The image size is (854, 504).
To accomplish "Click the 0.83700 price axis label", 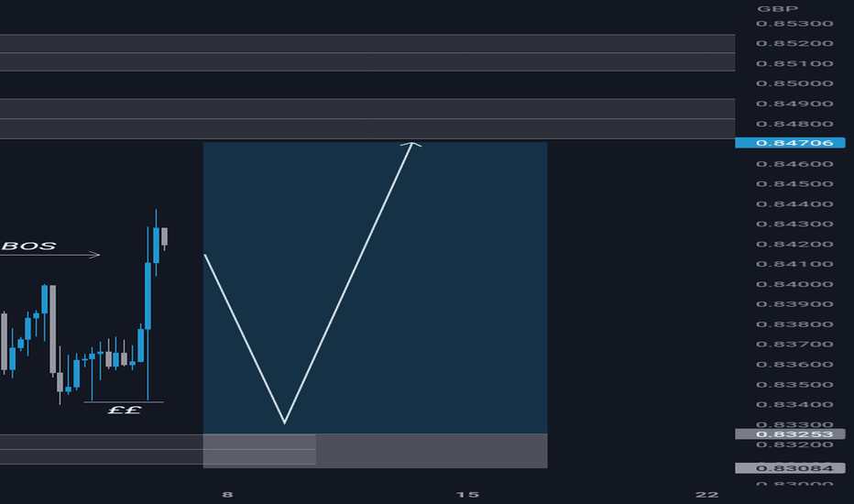I will (x=794, y=345).
